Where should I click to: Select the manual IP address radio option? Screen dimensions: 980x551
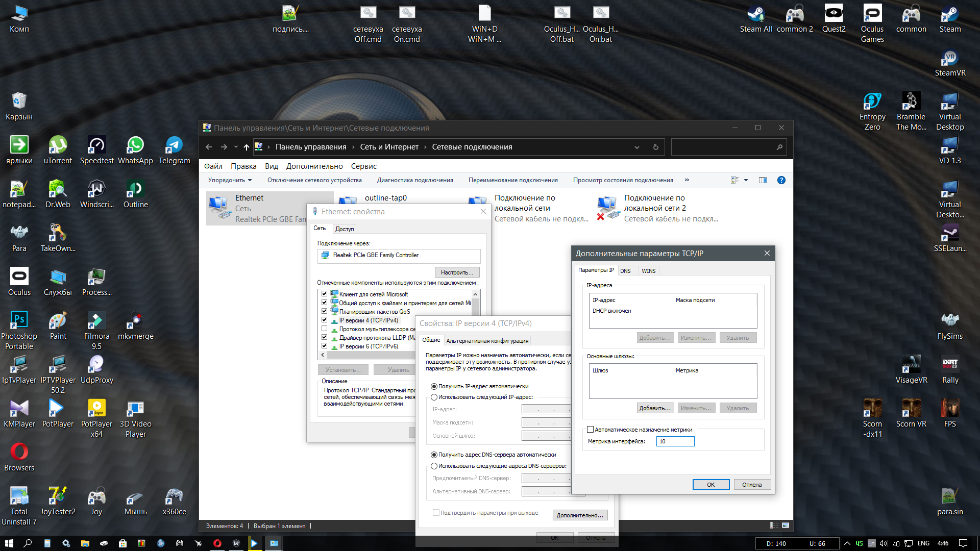(434, 397)
